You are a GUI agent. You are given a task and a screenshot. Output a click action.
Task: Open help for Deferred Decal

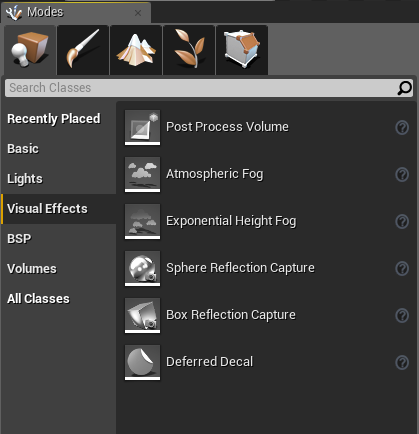(402, 362)
